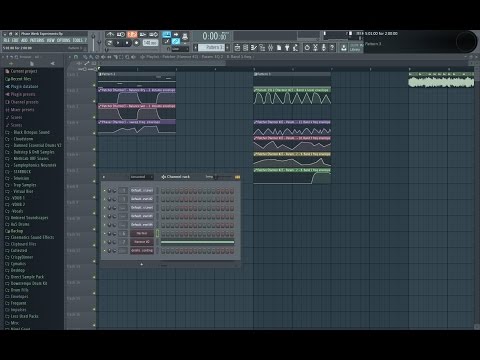Click the one-click audio recording microphone icon

[324, 48]
